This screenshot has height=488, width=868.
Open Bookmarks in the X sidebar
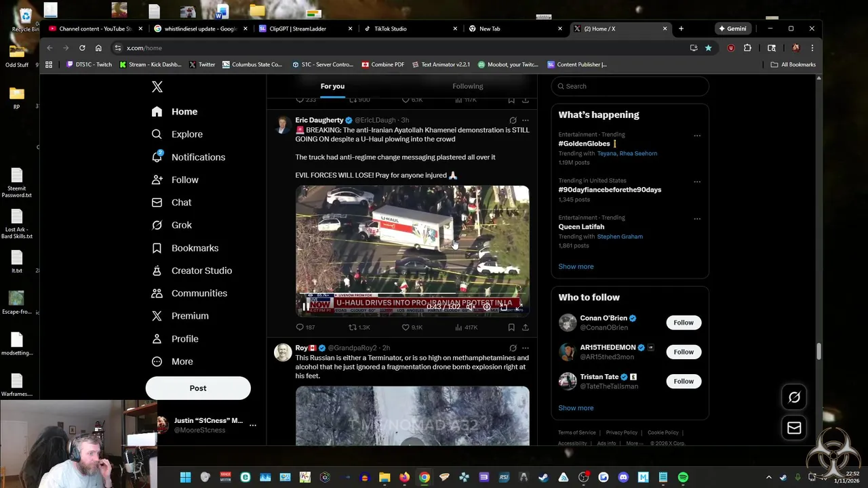pos(186,248)
